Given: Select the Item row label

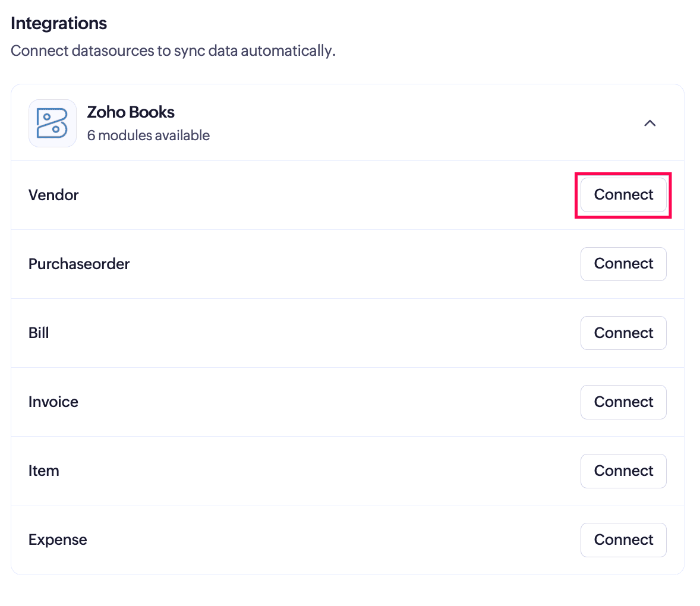Looking at the screenshot, I should click(44, 471).
